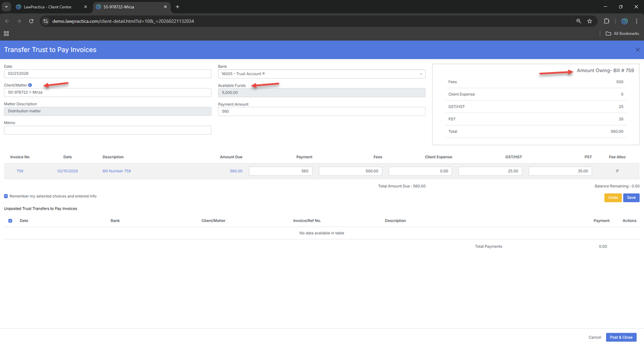The height and width of the screenshot is (345, 644).
Task: Click the yellow Undo button
Action: [x=613, y=198]
